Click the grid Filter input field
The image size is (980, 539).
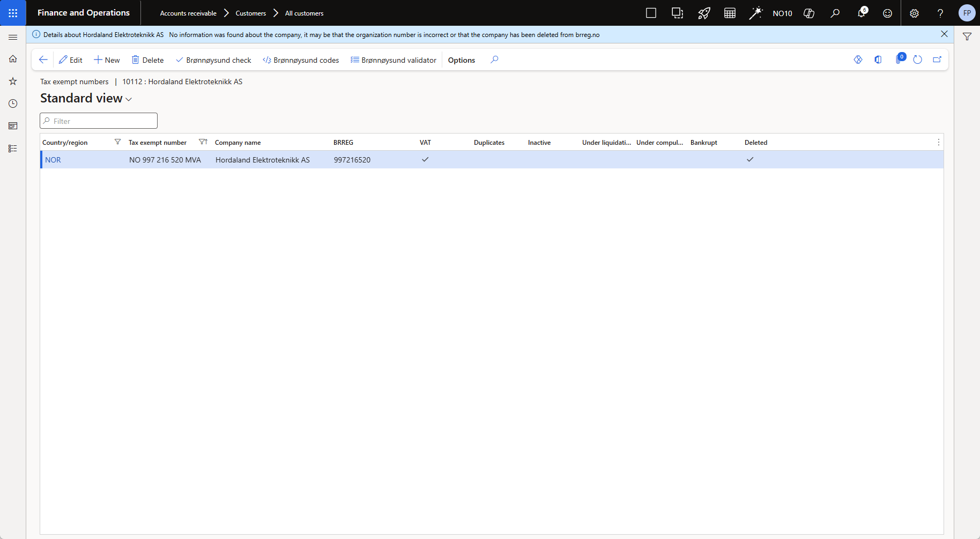pyautogui.click(x=99, y=121)
